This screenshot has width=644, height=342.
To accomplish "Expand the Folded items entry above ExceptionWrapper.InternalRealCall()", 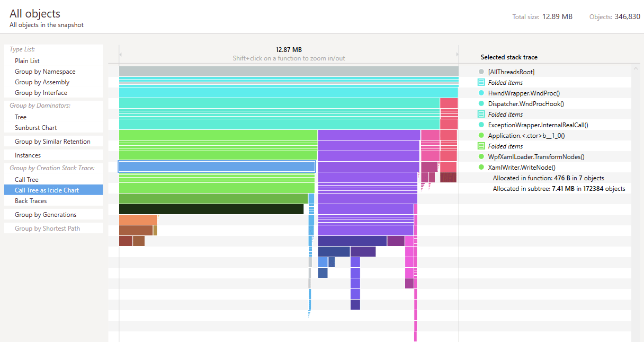I will [x=505, y=115].
